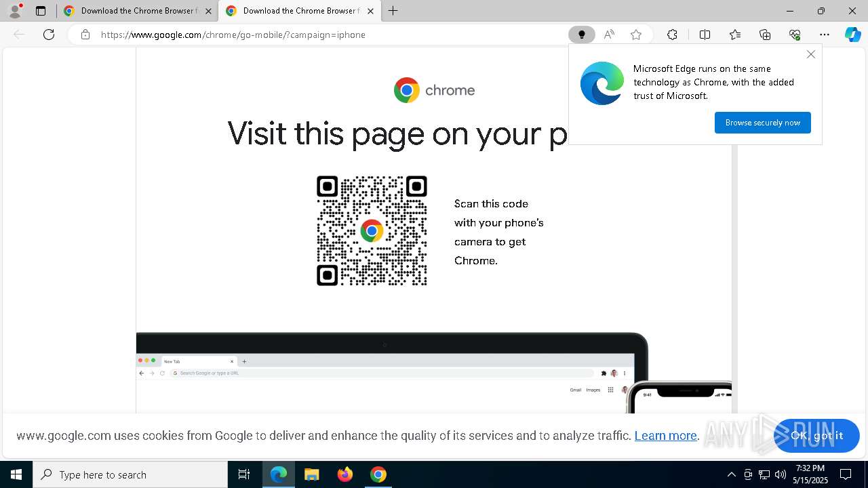Image resolution: width=868 pixels, height=488 pixels.
Task: Open a new tab with plus button
Action: [393, 11]
